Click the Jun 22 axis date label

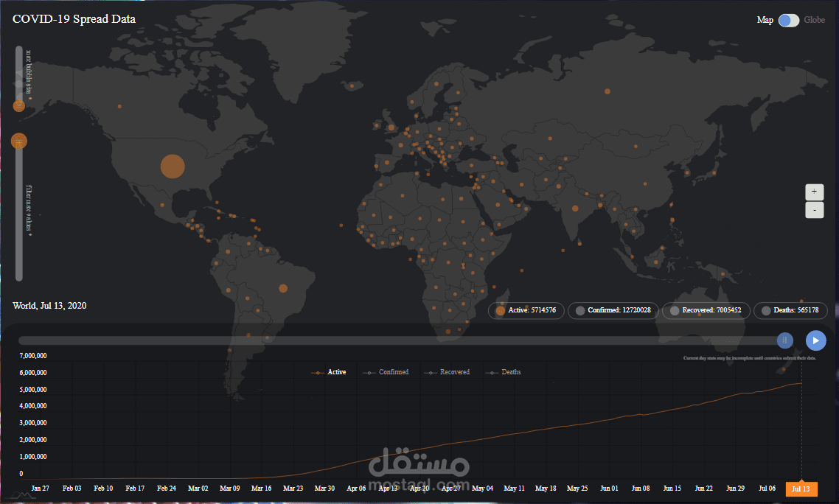pyautogui.click(x=703, y=489)
